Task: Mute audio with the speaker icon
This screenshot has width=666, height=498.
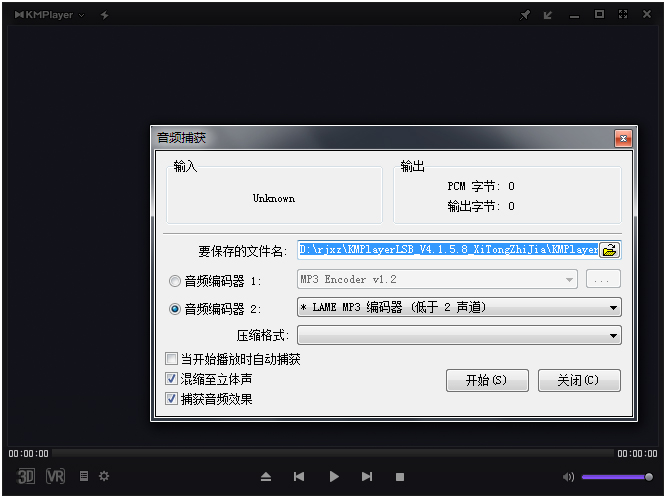Action: tap(568, 477)
